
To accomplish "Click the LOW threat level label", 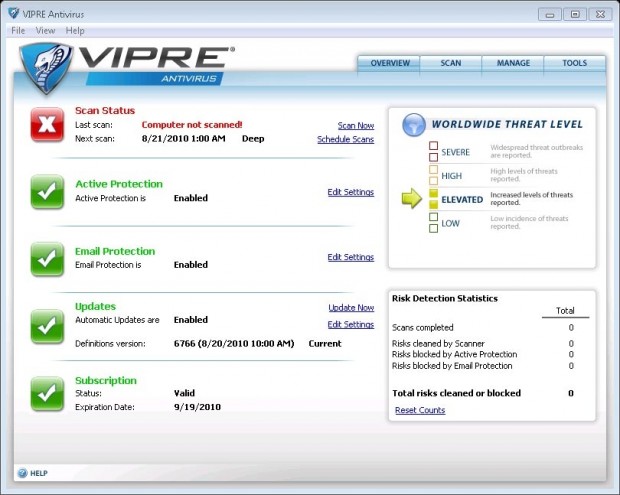I will [450, 223].
